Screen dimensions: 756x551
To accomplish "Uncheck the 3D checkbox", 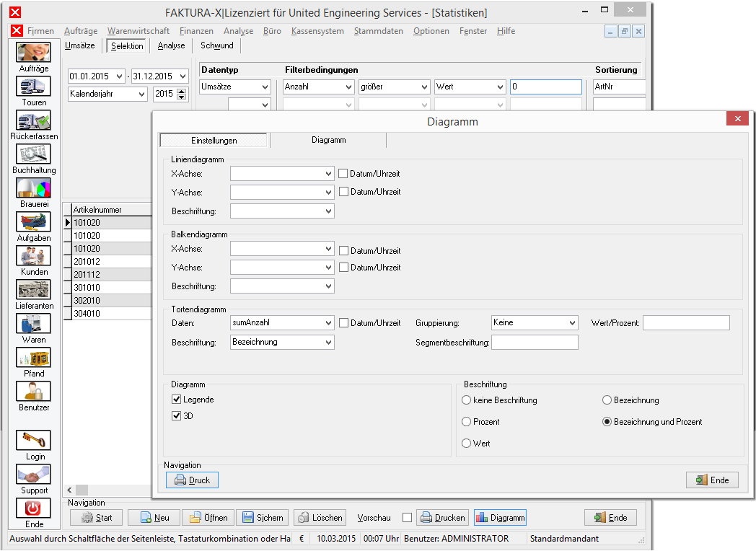I will click(x=177, y=415).
